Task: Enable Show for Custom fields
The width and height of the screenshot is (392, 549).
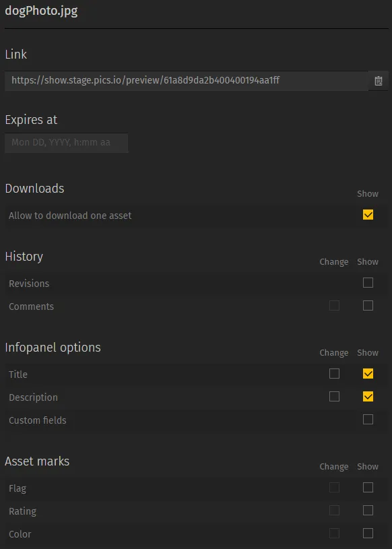Action: point(368,420)
